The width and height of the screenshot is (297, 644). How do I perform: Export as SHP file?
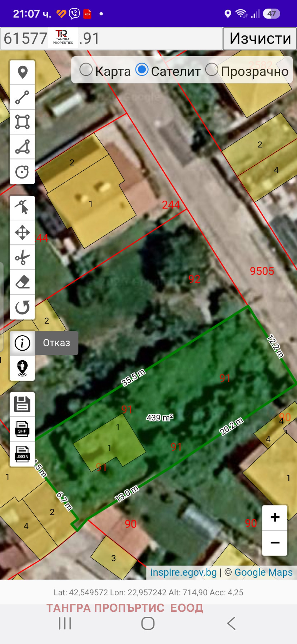coord(22,429)
